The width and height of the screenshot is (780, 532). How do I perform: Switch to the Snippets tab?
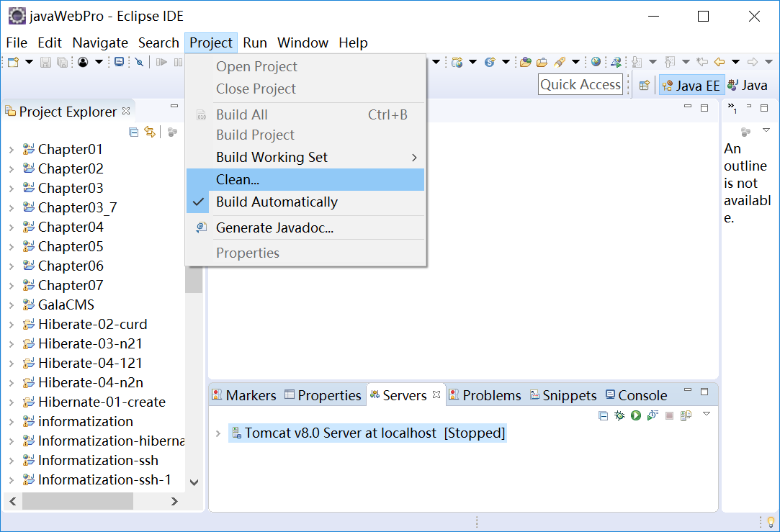tap(564, 395)
